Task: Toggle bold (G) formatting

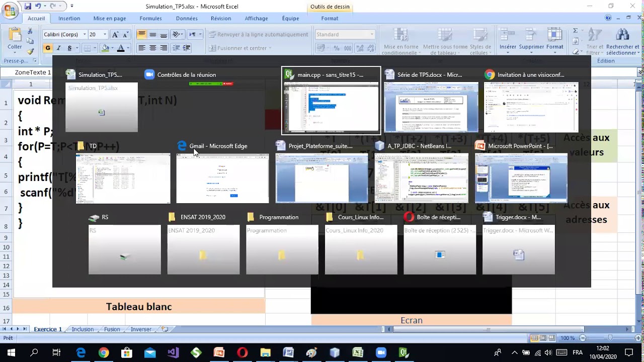Action: 48,48
